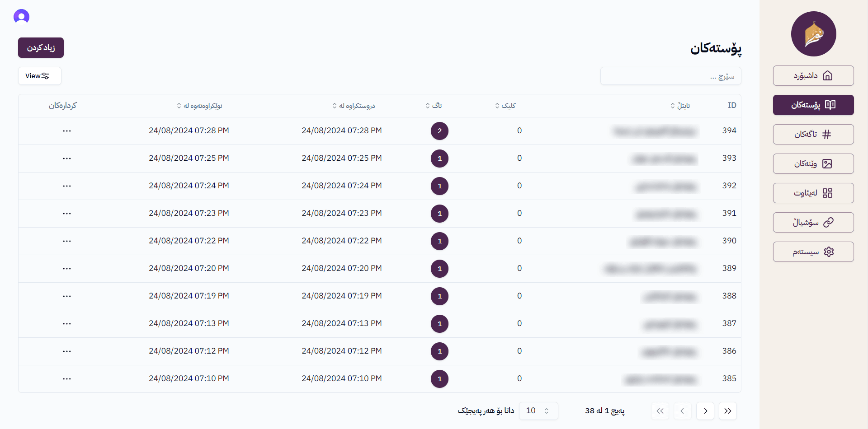Click the tag count badge 2 on post 394
Screen dimensions: 868x429
point(439,131)
